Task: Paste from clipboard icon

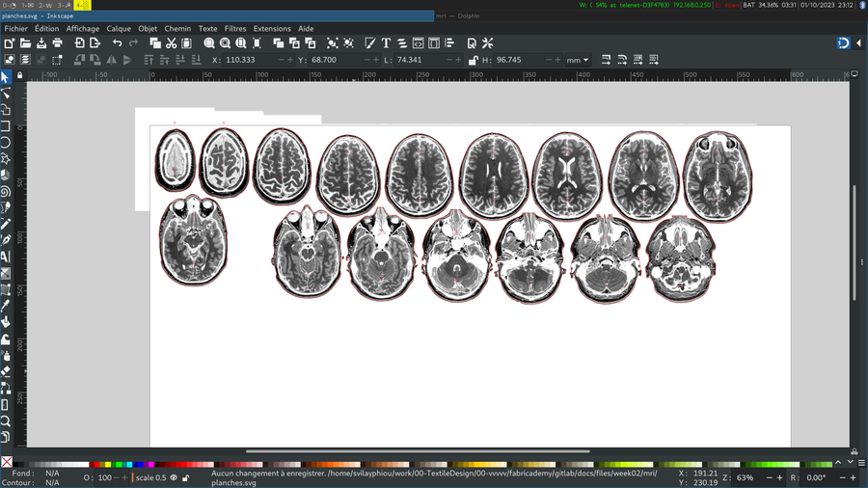Action: click(186, 43)
